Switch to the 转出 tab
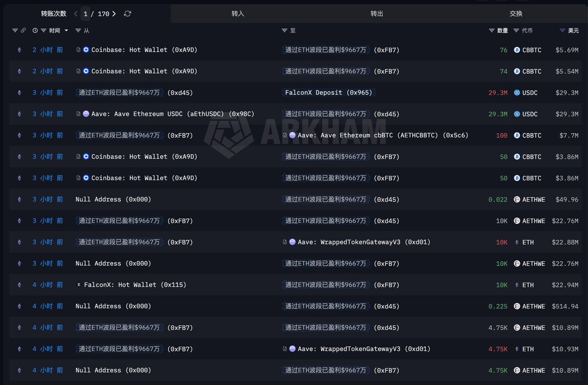The width and height of the screenshot is (588, 385). (377, 14)
